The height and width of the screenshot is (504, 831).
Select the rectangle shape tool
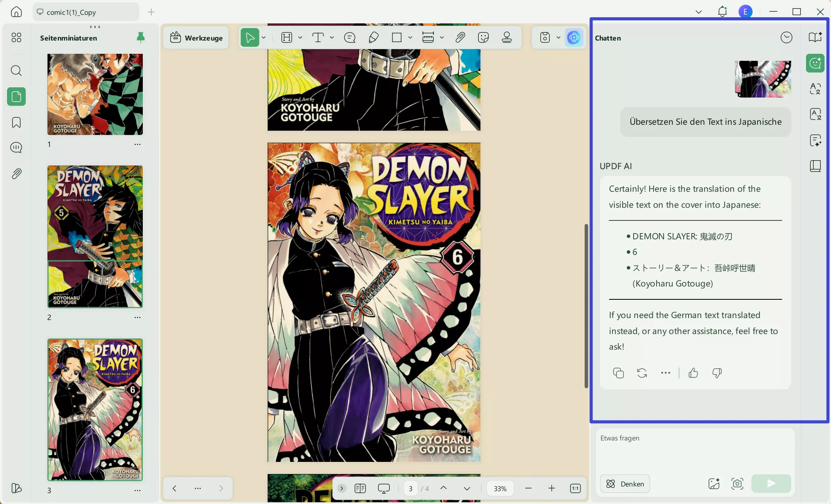pos(397,37)
